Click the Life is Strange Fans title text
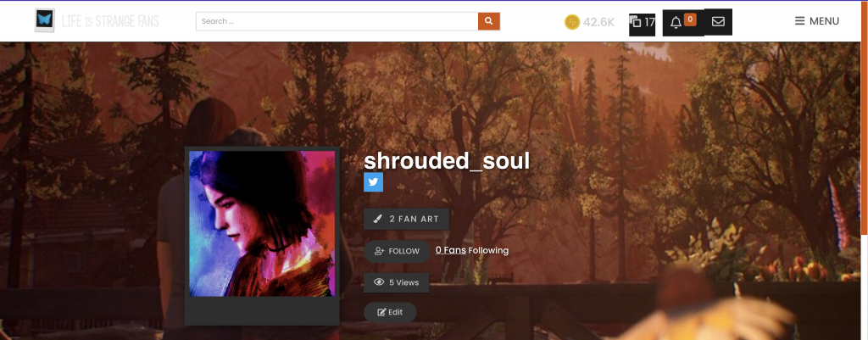This screenshot has height=340, width=868. pyautogui.click(x=110, y=21)
